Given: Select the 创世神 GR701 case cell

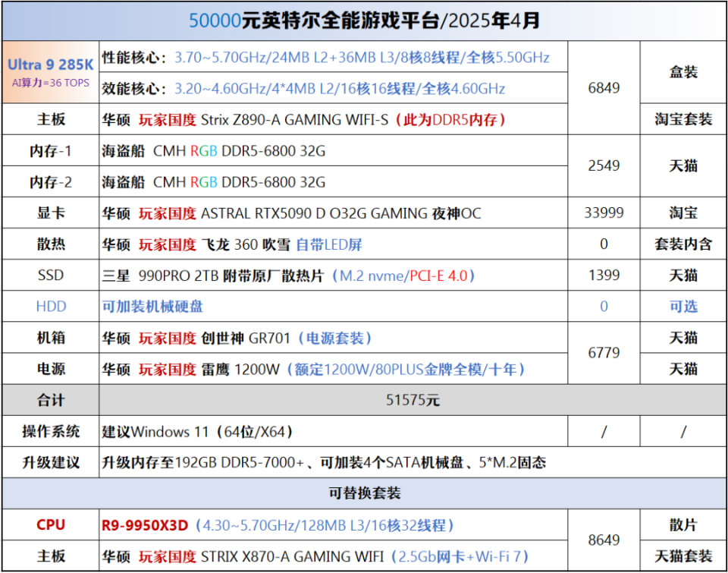Looking at the screenshot, I should coord(334,338).
